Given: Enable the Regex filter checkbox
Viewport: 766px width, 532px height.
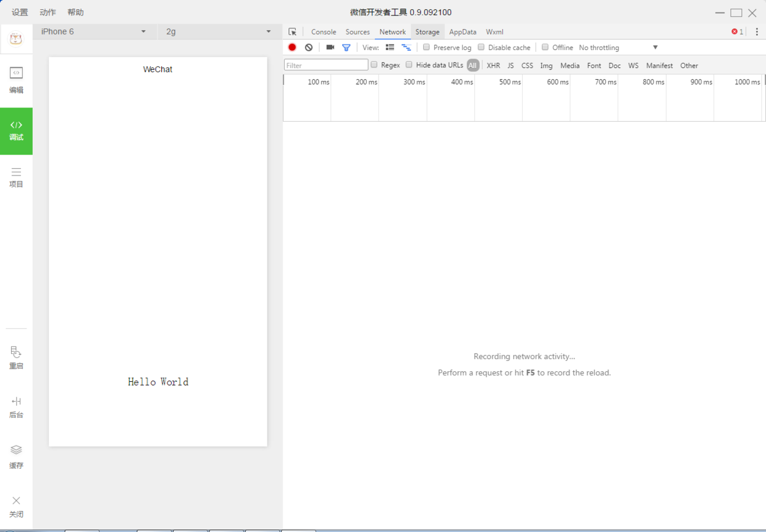Looking at the screenshot, I should [374, 65].
